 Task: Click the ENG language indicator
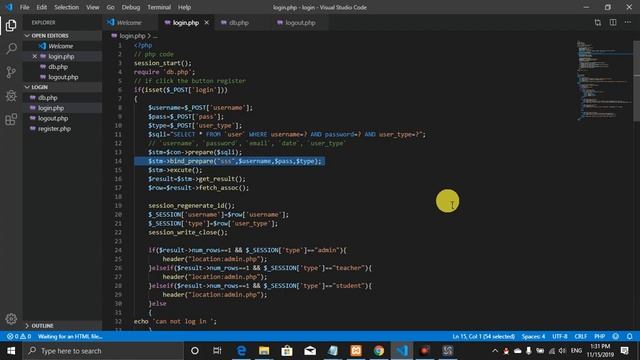(x=576, y=351)
